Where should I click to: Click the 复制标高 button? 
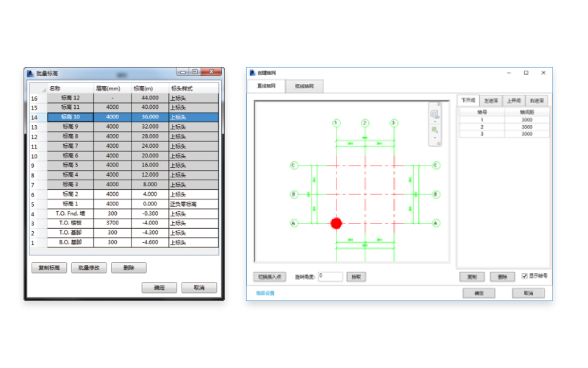pos(49,268)
